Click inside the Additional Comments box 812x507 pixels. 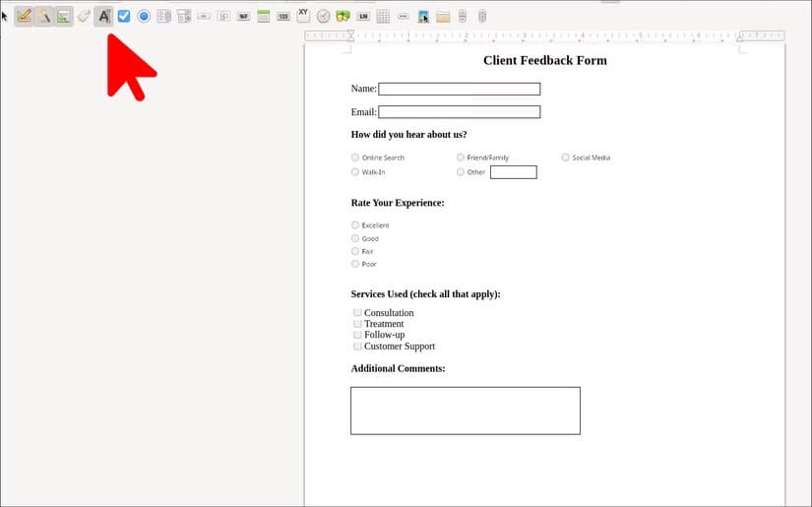pos(465,411)
